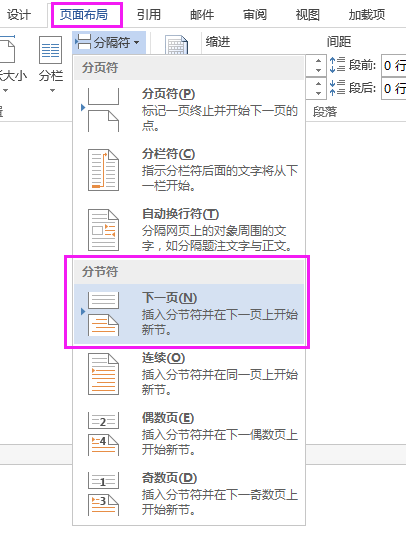
Task: Click the 段后 spacing after field
Action: coord(394,88)
